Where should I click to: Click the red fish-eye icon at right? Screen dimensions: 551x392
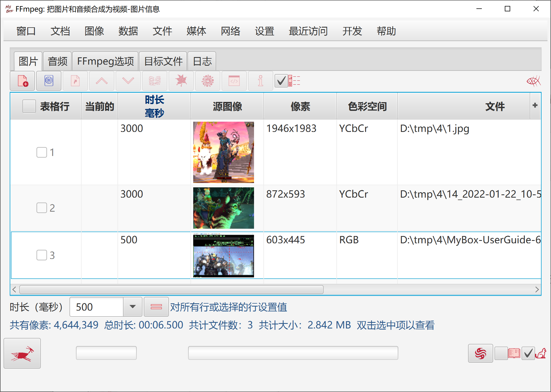534,81
